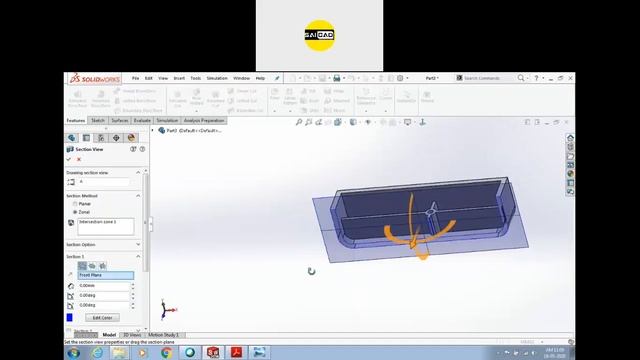The width and height of the screenshot is (640, 360).
Task: Open the Edit menu
Action: [x=149, y=78]
